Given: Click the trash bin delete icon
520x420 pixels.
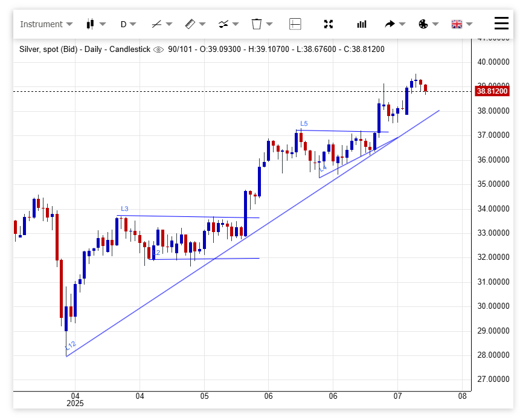Looking at the screenshot, I should [x=256, y=24].
